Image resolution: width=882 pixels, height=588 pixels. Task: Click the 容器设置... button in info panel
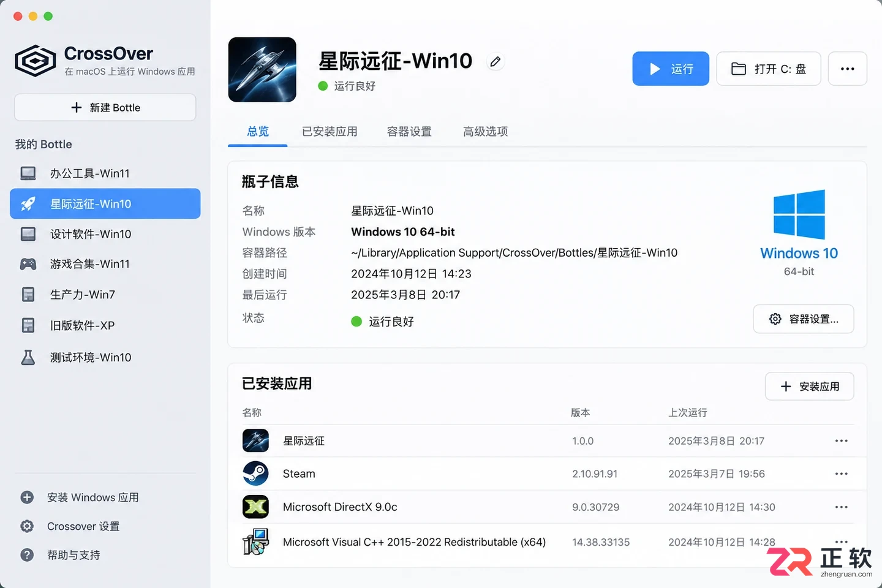click(x=804, y=319)
